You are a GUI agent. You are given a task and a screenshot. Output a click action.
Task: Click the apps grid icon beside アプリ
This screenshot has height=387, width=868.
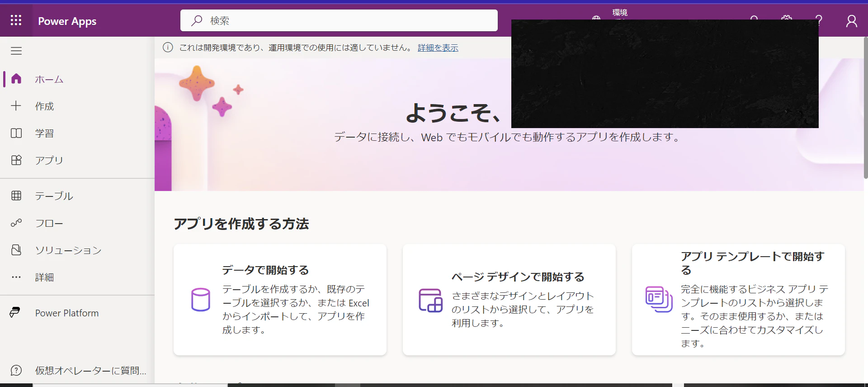(x=16, y=160)
